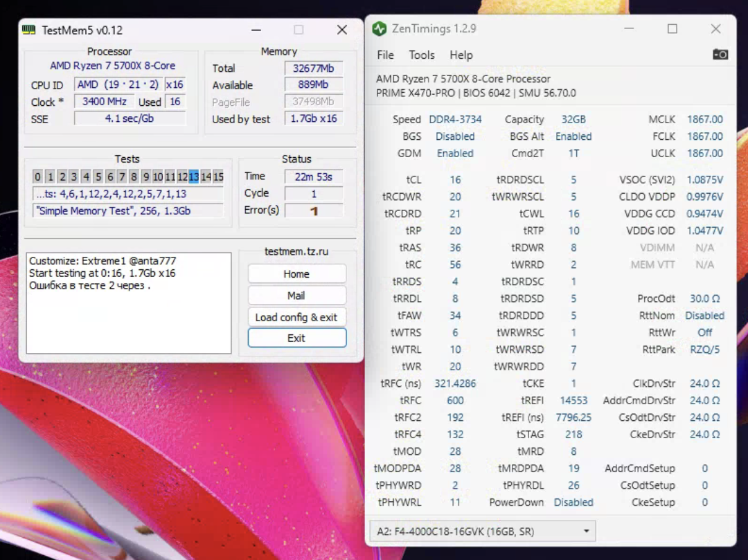
Task: Click the Cmd2T 1T value
Action: point(573,154)
